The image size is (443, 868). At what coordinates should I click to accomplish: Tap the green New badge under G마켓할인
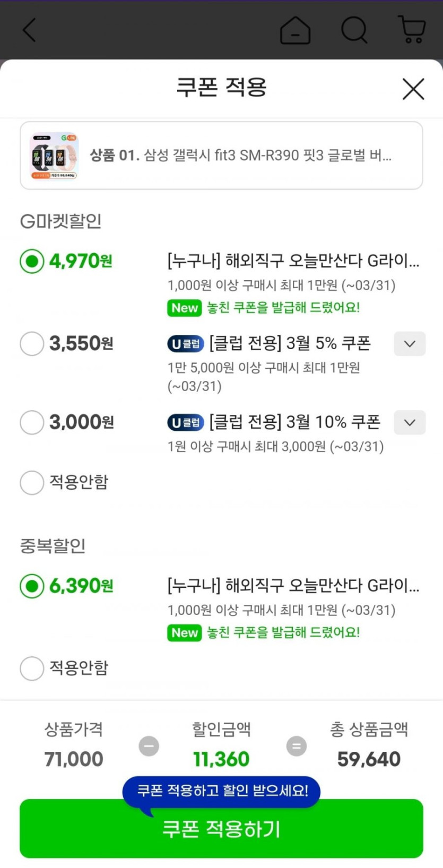184,308
